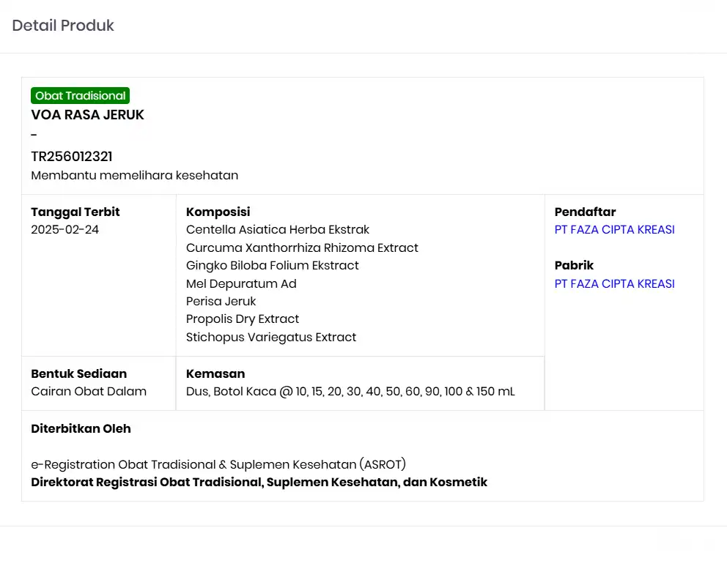
Task: Select ingredient Gingko Biloba Folium Ekstract
Action: point(273,266)
